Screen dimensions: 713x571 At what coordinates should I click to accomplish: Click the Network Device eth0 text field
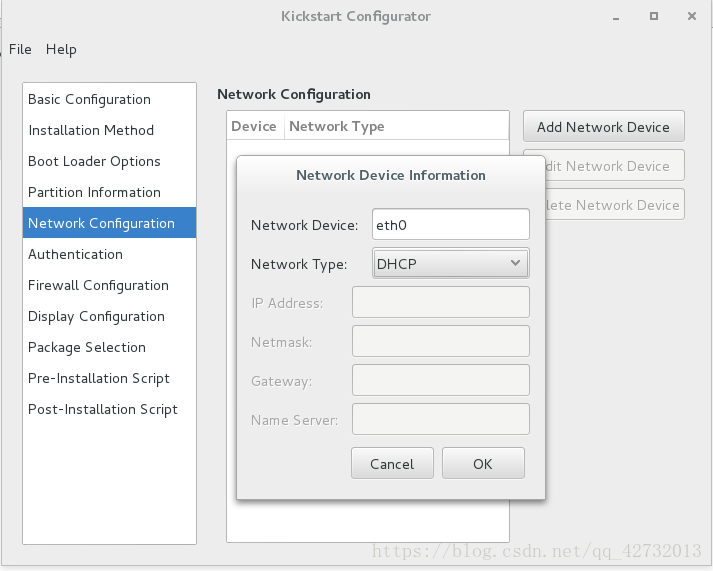point(451,224)
